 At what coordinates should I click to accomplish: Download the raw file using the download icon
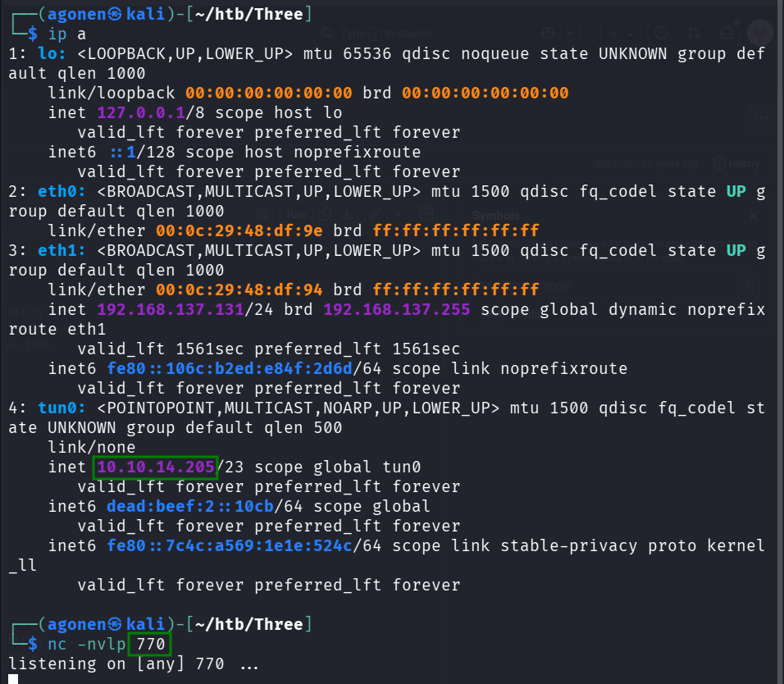click(349, 214)
